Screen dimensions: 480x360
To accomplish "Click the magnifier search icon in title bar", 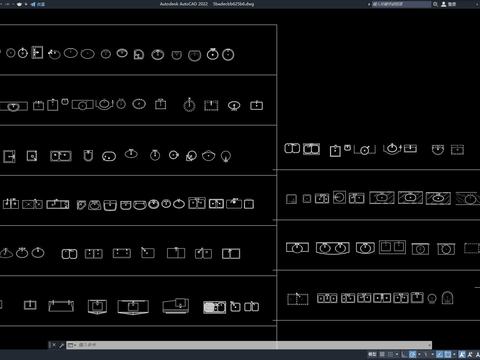I will pos(435,4).
